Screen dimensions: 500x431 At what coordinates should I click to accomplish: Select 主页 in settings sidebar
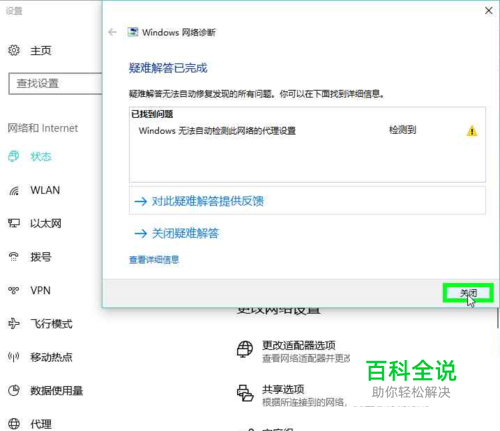pos(40,51)
